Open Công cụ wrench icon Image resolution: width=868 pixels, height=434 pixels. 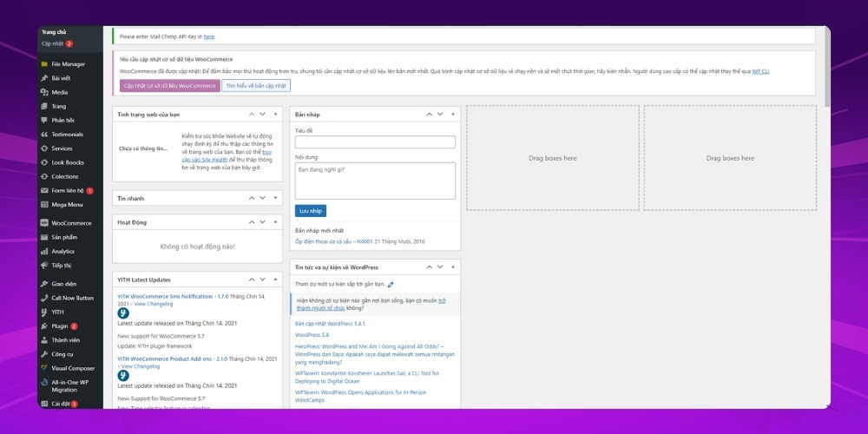coord(44,354)
